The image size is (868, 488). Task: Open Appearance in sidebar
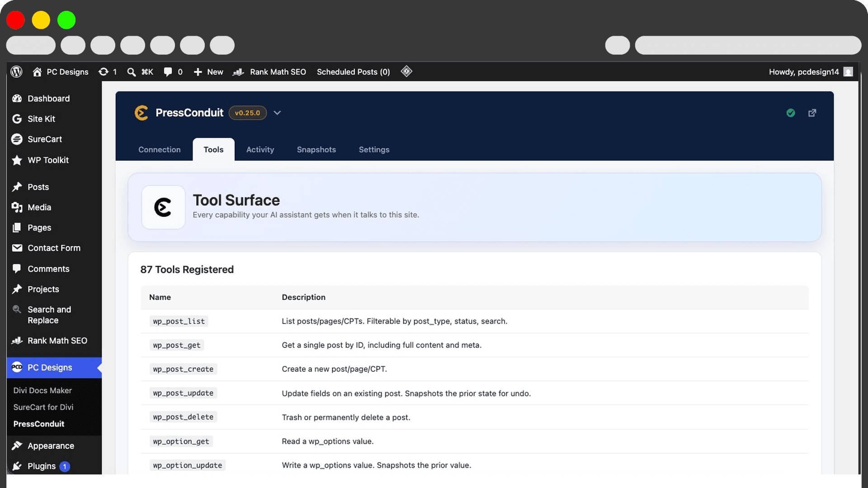[x=51, y=446]
